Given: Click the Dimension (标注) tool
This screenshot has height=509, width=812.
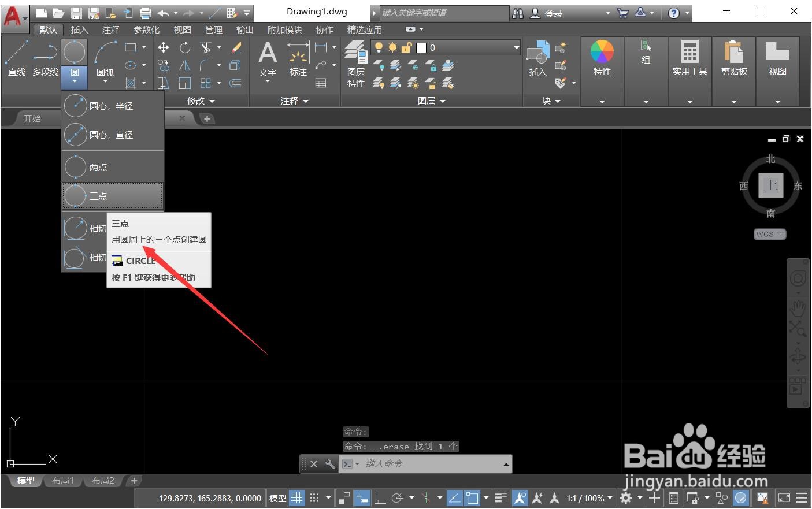Looking at the screenshot, I should pos(298,60).
